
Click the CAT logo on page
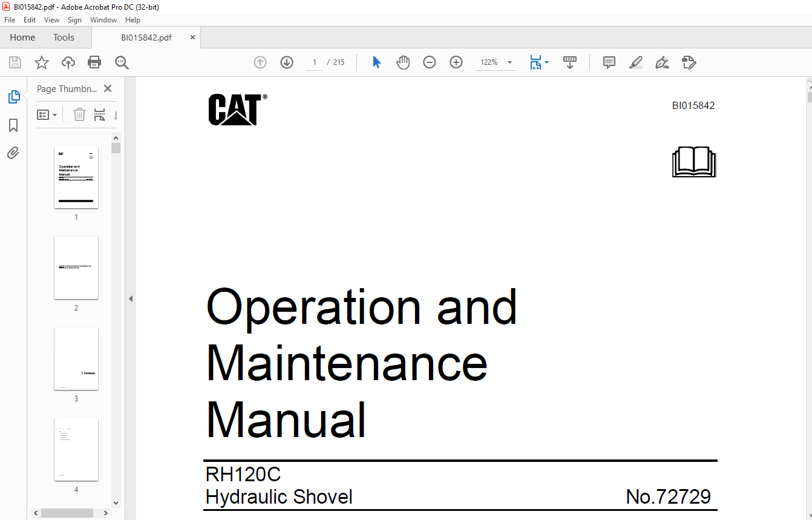(237, 110)
